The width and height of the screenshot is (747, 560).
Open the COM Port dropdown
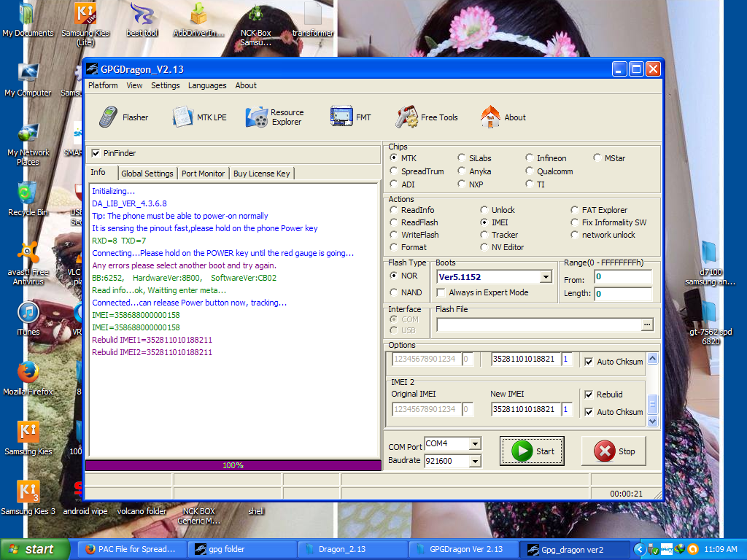(x=475, y=444)
